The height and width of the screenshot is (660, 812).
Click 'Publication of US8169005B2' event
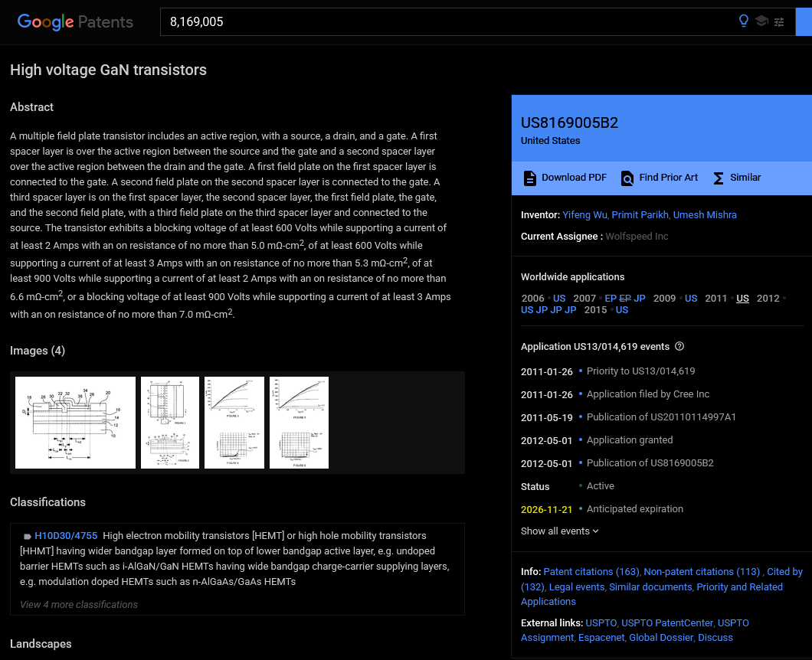(650, 462)
